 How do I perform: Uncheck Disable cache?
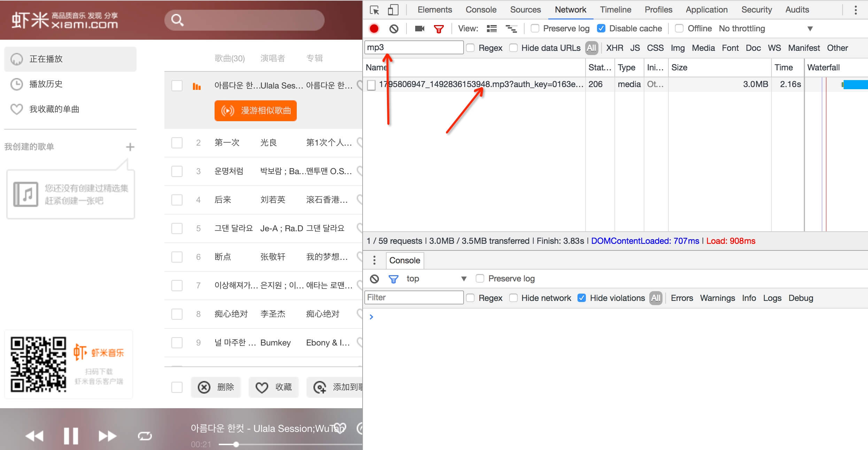click(601, 28)
